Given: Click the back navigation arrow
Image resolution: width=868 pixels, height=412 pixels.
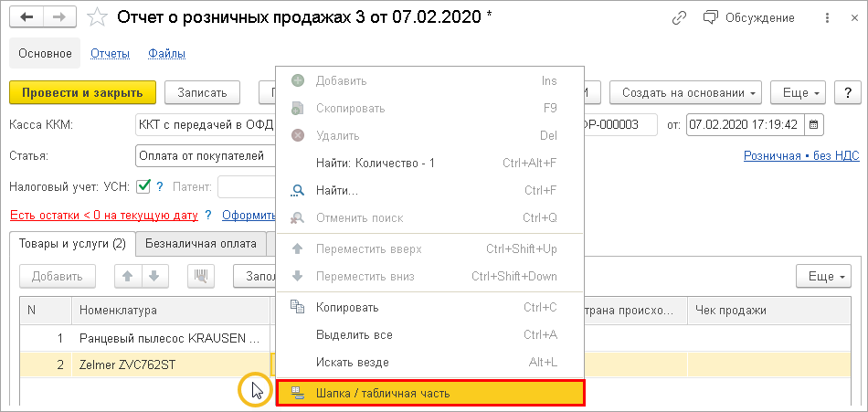Looking at the screenshot, I should 27,18.
